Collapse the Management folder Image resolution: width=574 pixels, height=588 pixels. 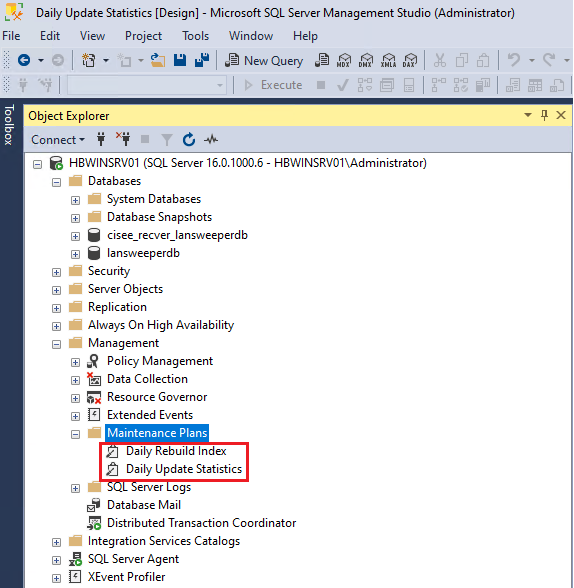[57, 344]
